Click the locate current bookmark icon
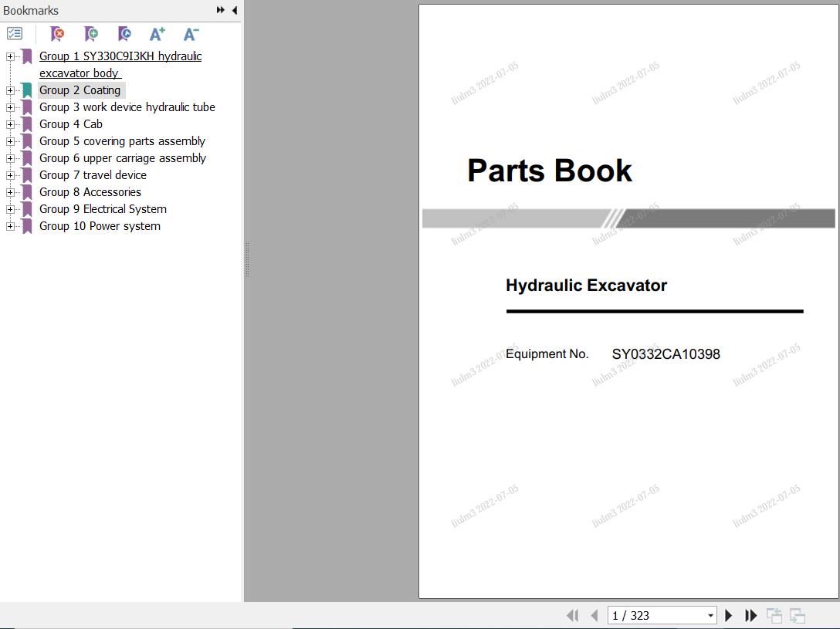The width and height of the screenshot is (840, 629). [124, 34]
